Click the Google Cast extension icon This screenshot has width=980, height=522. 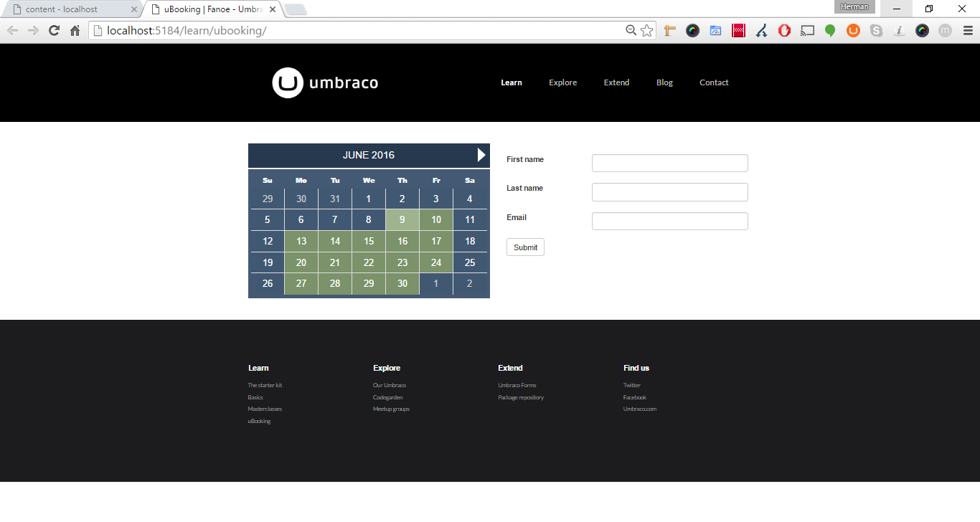807,30
